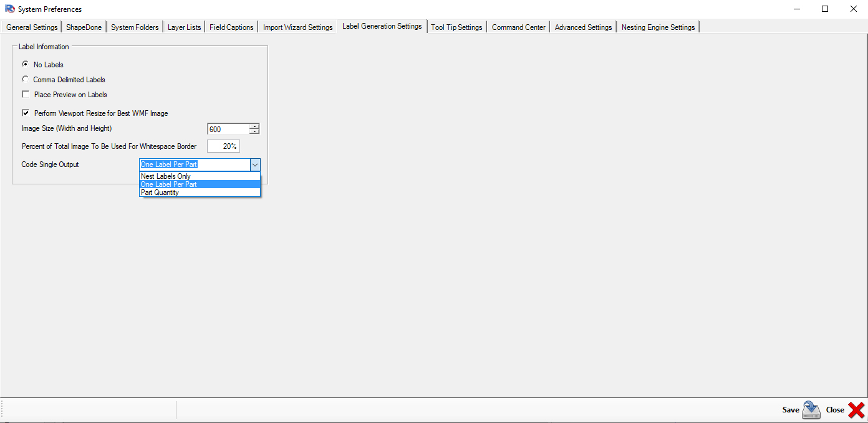Pick One Label Per Part list option
Image resolution: width=868 pixels, height=423 pixels.
(169, 184)
